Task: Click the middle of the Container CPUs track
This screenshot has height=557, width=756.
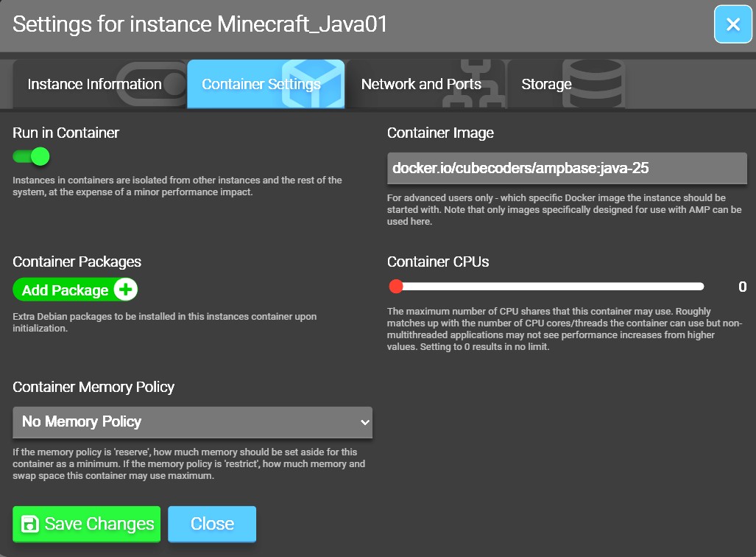Action: click(549, 287)
